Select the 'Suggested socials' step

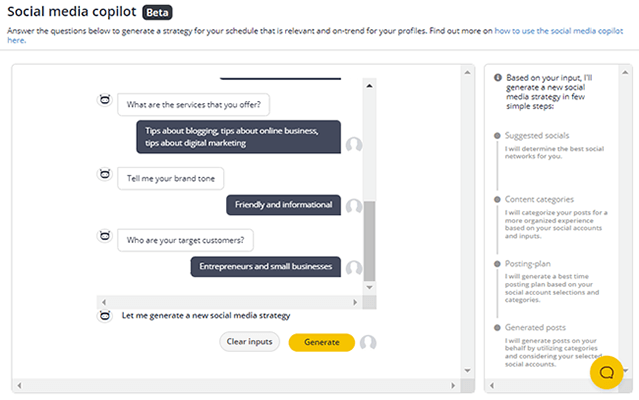[x=537, y=135]
